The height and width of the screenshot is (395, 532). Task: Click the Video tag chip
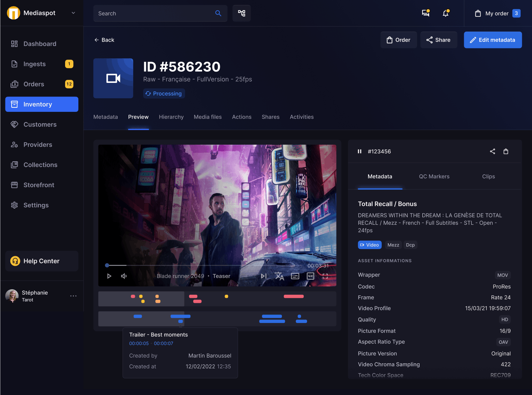click(370, 245)
